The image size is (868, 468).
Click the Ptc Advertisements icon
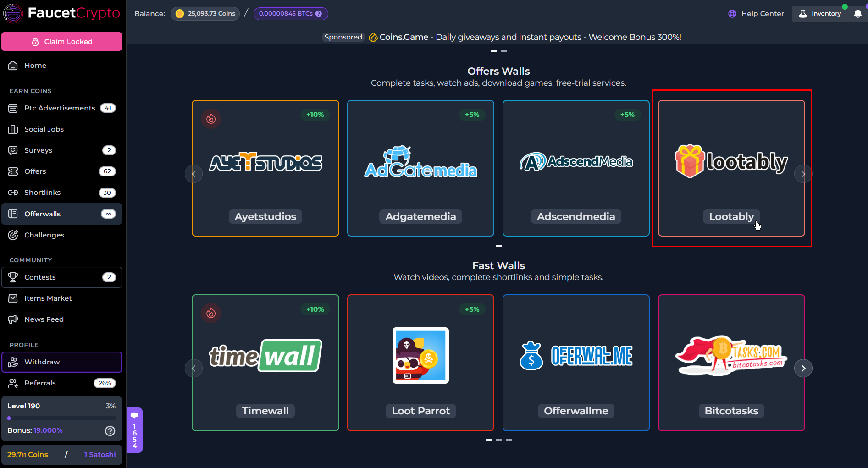tap(13, 108)
